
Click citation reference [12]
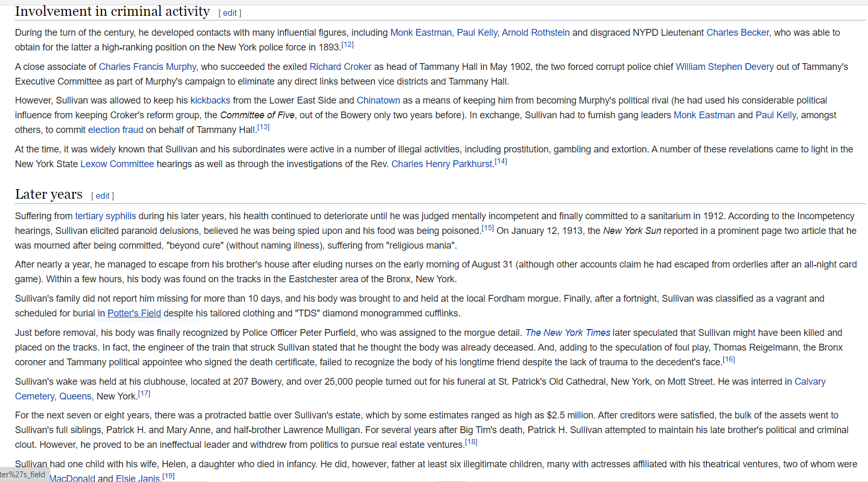347,45
